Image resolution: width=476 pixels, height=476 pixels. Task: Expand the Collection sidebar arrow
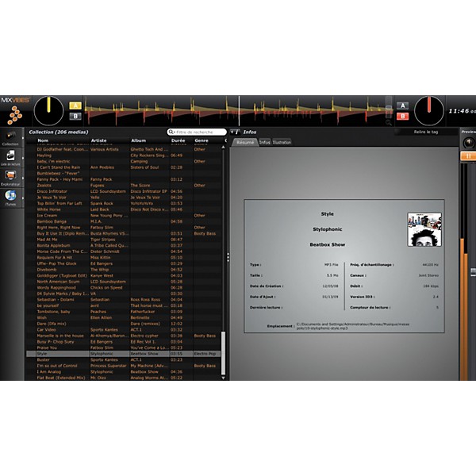click(23, 138)
